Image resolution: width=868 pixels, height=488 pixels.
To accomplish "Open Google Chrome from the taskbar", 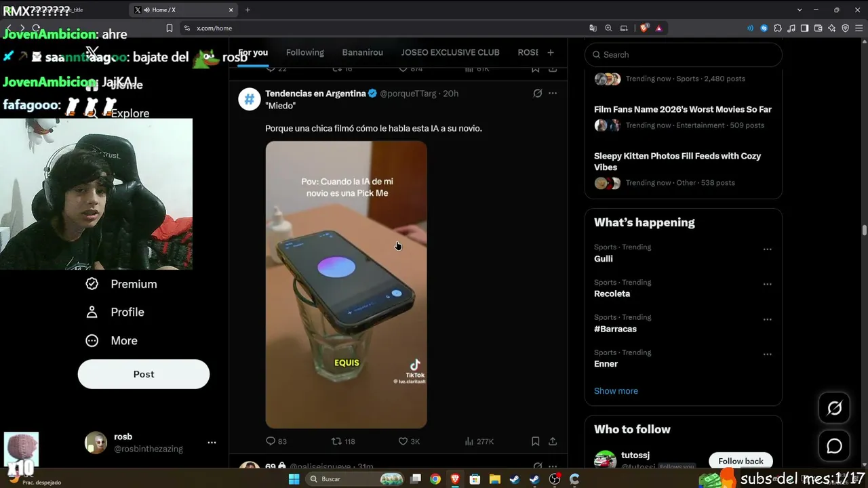I will (x=435, y=479).
